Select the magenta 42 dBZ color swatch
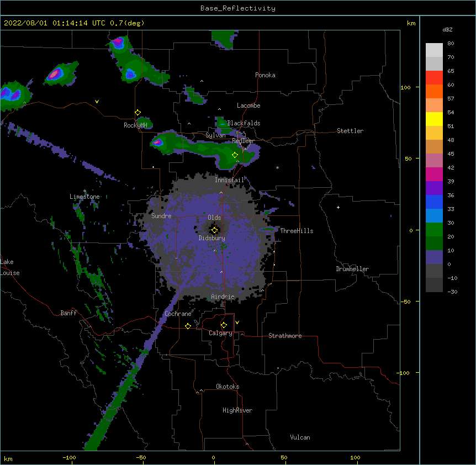Screen dimensions: 476x465 coord(434,174)
